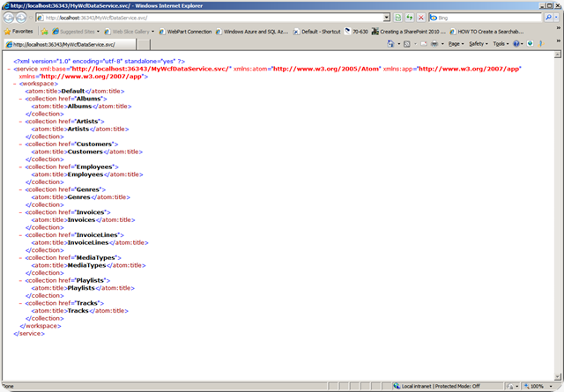Collapse the MediaTypes collection node

tap(20, 258)
